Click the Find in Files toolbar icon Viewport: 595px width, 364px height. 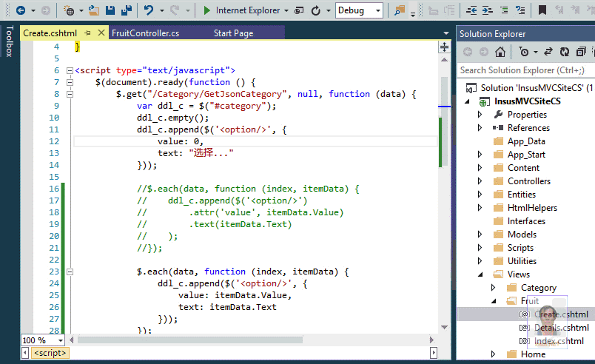pos(400,10)
